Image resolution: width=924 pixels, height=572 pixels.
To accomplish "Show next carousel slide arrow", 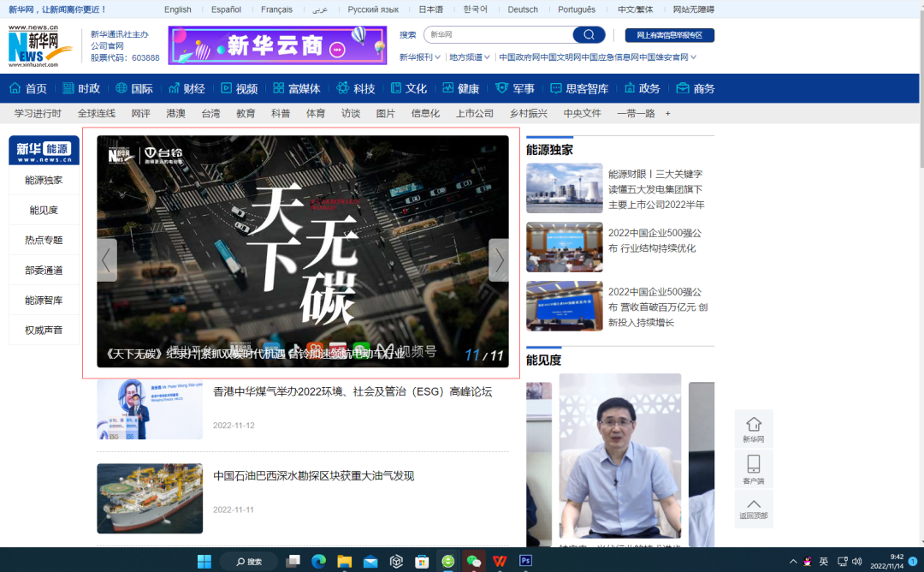I will 499,260.
